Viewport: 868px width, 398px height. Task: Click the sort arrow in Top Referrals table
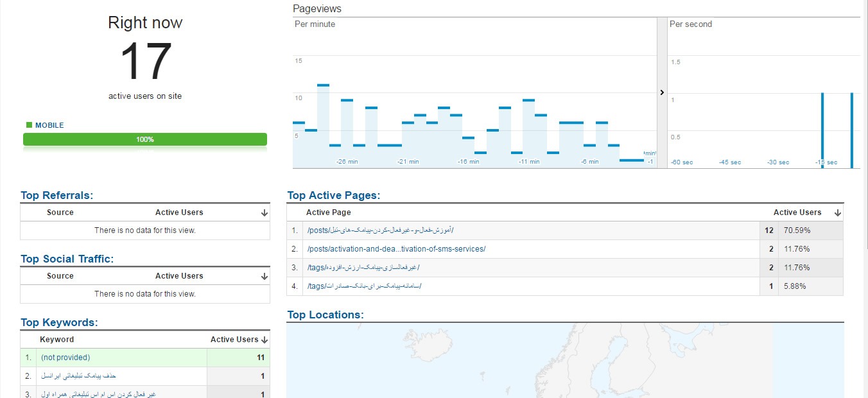(x=264, y=213)
